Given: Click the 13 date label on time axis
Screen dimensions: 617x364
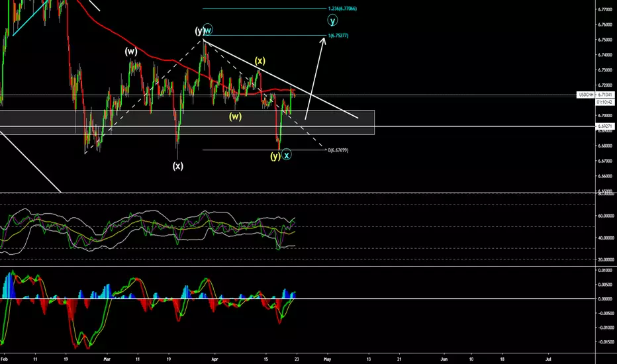Looking at the screenshot, I should tap(369, 359).
